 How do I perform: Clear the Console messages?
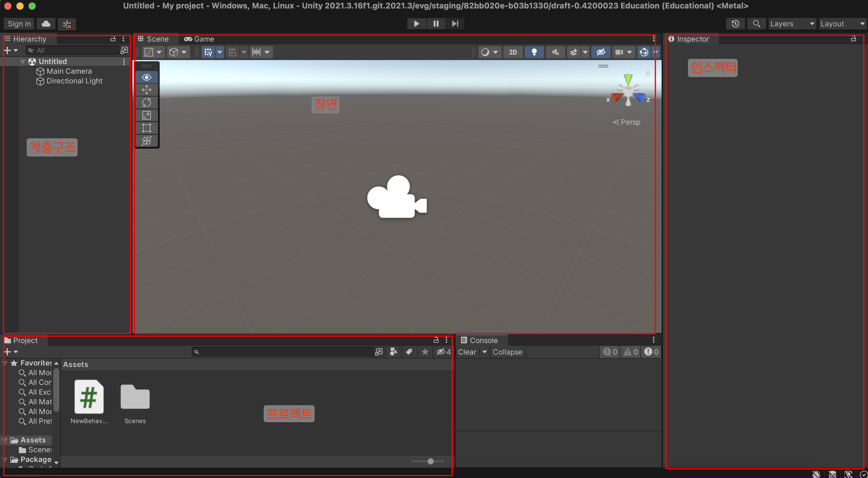pyautogui.click(x=467, y=352)
